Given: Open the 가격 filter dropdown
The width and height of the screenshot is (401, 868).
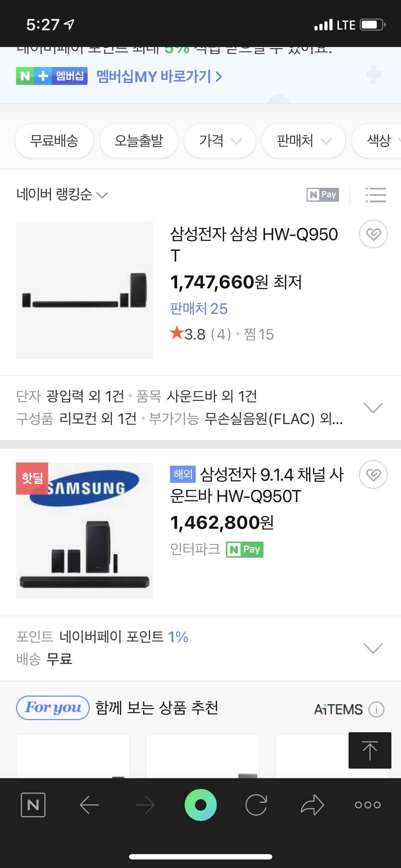Looking at the screenshot, I should [x=220, y=141].
